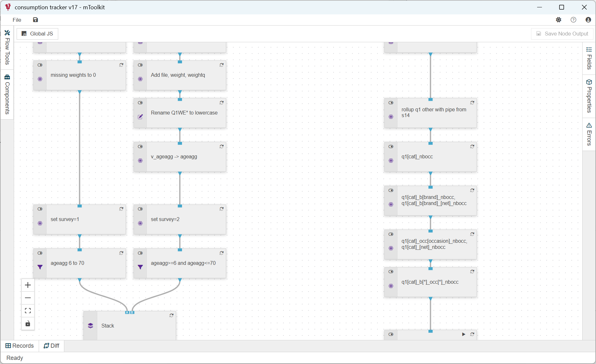596x364 pixels.
Task: Click the Global JS button
Action: (x=37, y=34)
